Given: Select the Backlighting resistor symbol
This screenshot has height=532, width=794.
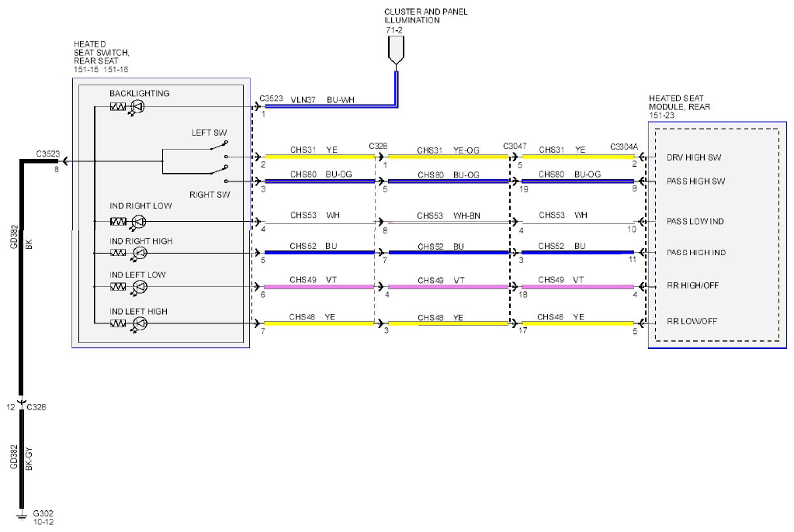Looking at the screenshot, I should pos(118,107).
